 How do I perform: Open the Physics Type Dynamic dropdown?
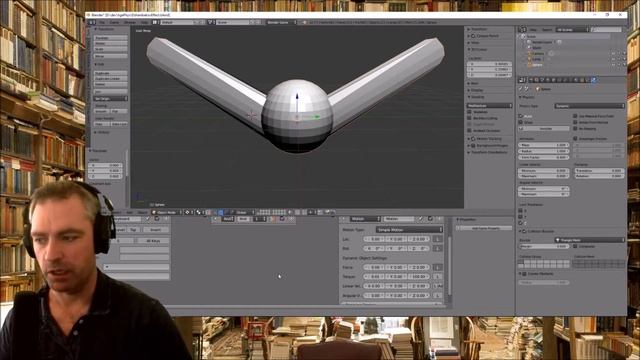click(x=589, y=106)
